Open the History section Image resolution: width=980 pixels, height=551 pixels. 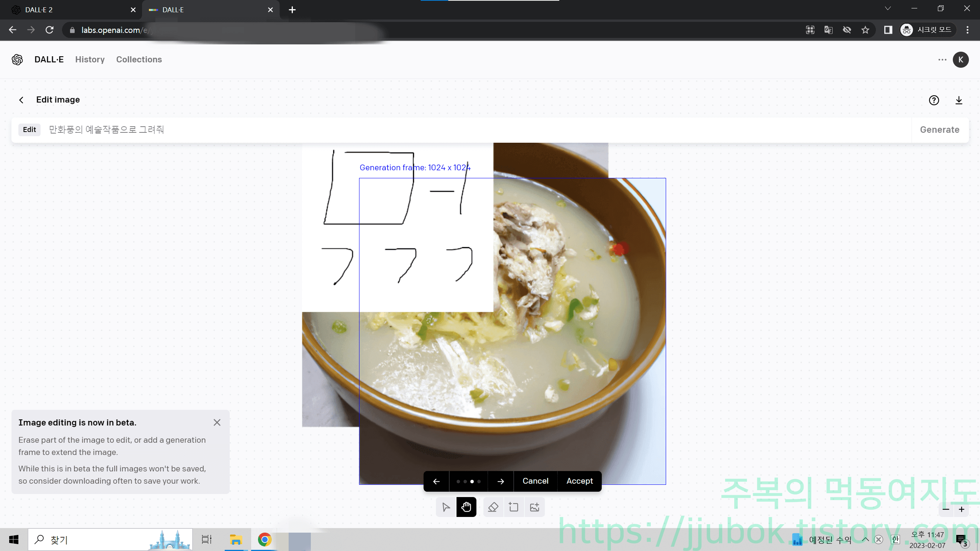90,60
